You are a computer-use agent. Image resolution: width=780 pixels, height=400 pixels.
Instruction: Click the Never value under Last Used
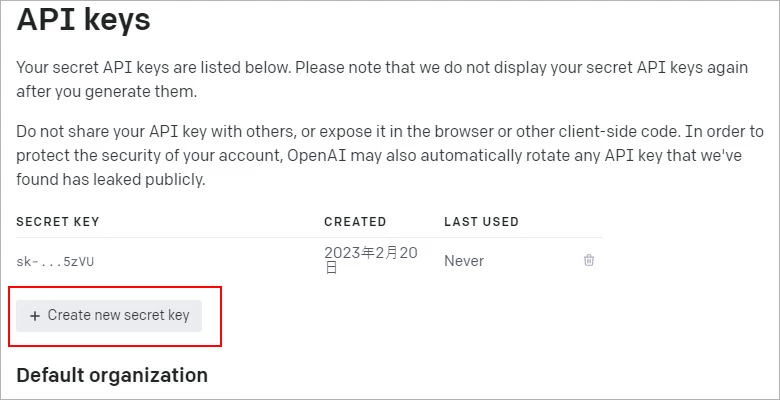pos(464,261)
